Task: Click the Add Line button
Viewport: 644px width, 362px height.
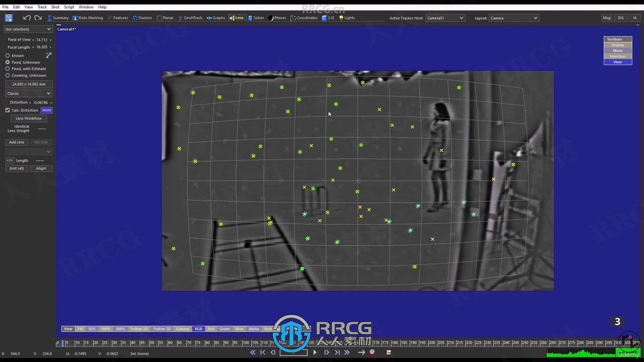Action: click(17, 142)
